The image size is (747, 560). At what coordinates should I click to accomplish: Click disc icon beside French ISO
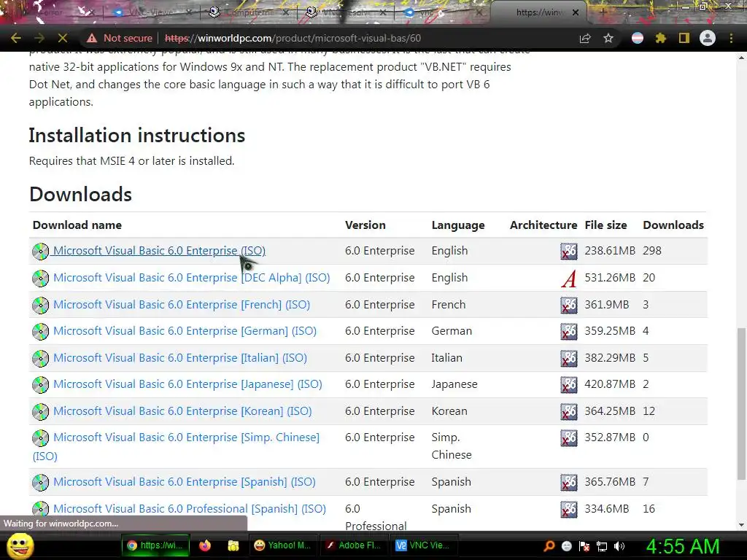point(41,306)
